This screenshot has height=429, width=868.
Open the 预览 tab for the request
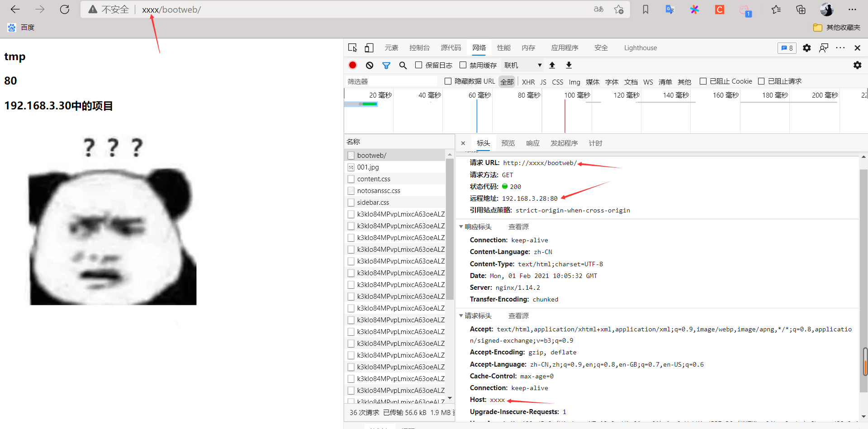(508, 143)
